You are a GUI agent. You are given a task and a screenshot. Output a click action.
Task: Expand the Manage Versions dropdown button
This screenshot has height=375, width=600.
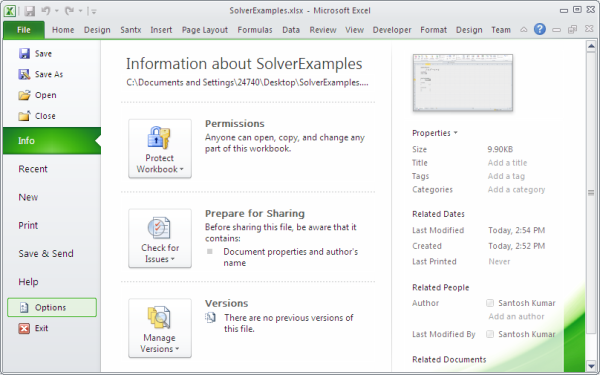pos(160,328)
